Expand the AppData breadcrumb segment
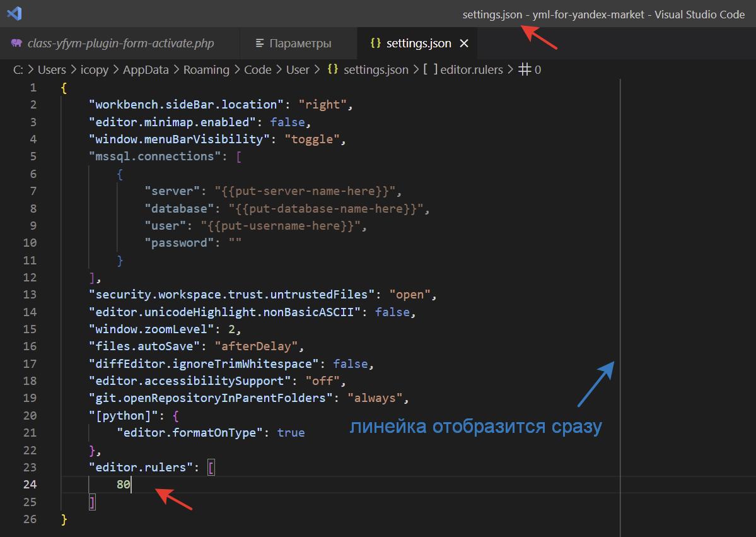This screenshot has width=756, height=537. [x=146, y=70]
